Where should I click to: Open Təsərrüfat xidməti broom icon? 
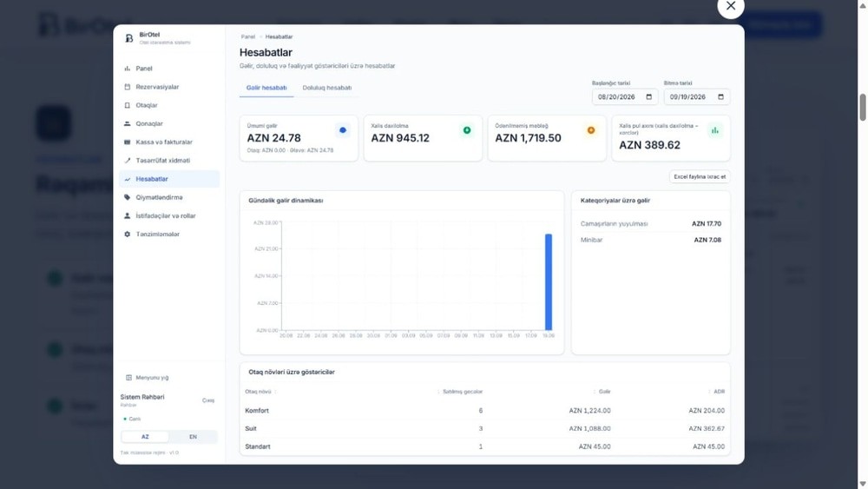(128, 161)
